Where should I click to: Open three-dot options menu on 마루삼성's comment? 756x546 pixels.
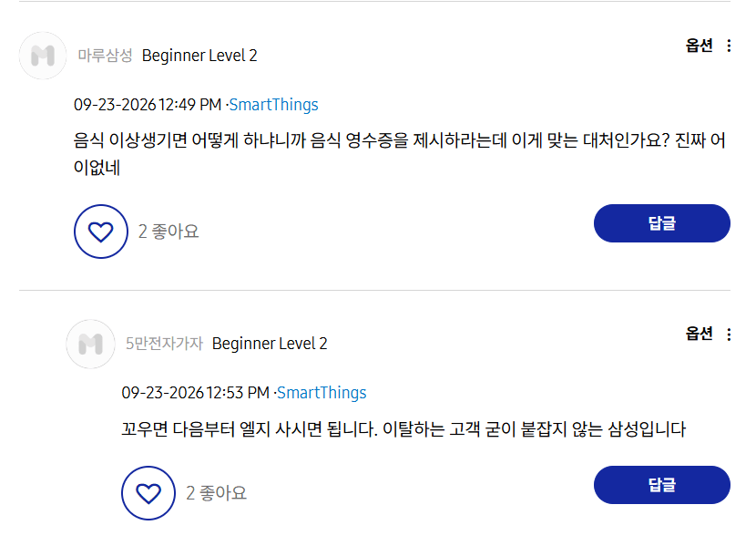(729, 46)
